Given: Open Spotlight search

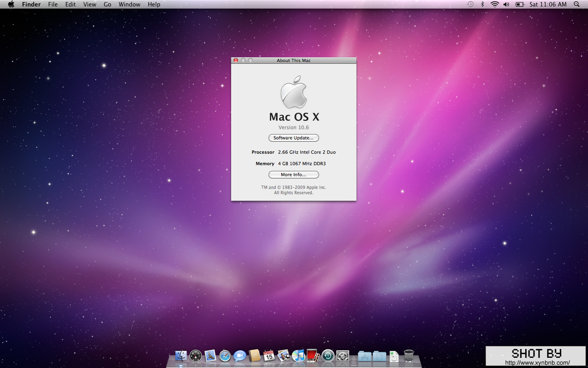Looking at the screenshot, I should [577, 4].
